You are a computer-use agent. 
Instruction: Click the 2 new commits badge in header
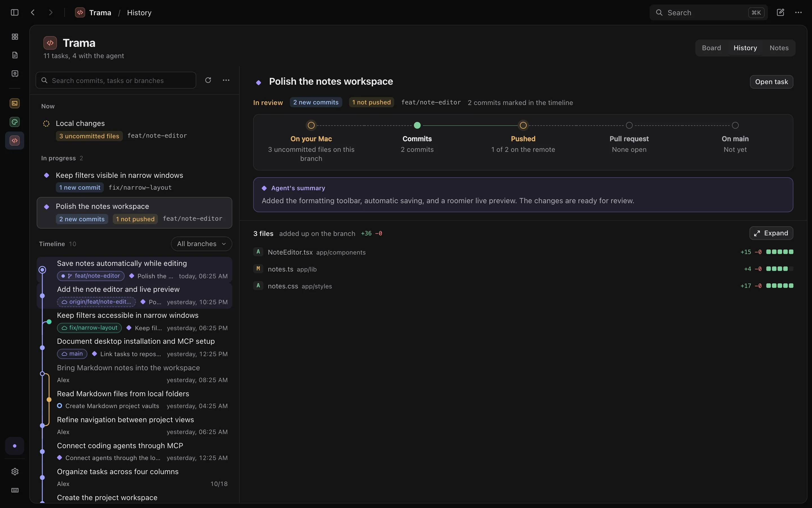[x=316, y=102]
